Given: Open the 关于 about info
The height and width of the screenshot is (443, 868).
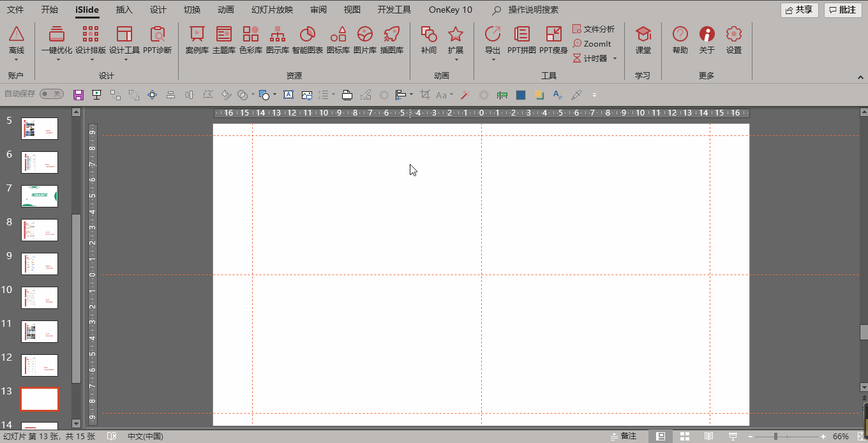Looking at the screenshot, I should pos(707,40).
